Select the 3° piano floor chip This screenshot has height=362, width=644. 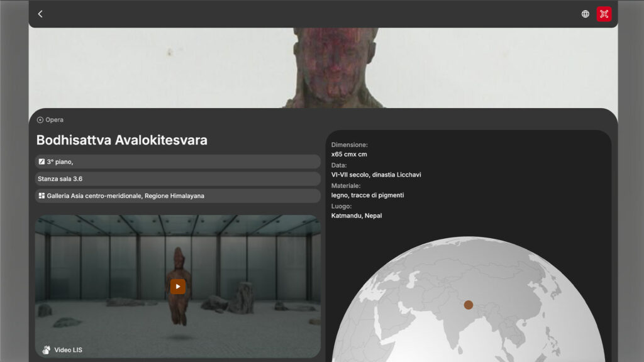(x=178, y=162)
